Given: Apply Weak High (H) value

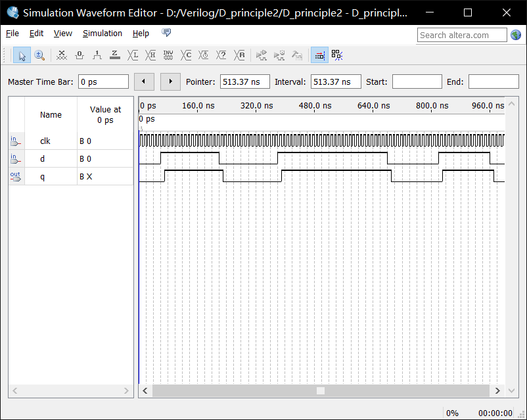Looking at the screenshot, I should pyautogui.click(x=150, y=55).
